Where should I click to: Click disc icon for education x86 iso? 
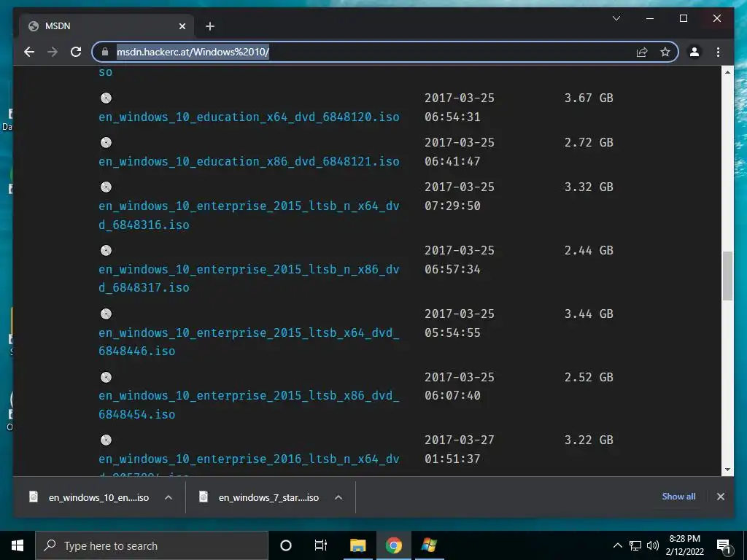point(106,142)
